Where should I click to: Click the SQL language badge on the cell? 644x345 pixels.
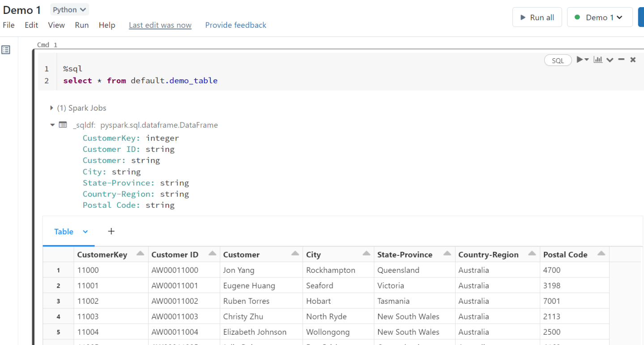[x=558, y=60]
